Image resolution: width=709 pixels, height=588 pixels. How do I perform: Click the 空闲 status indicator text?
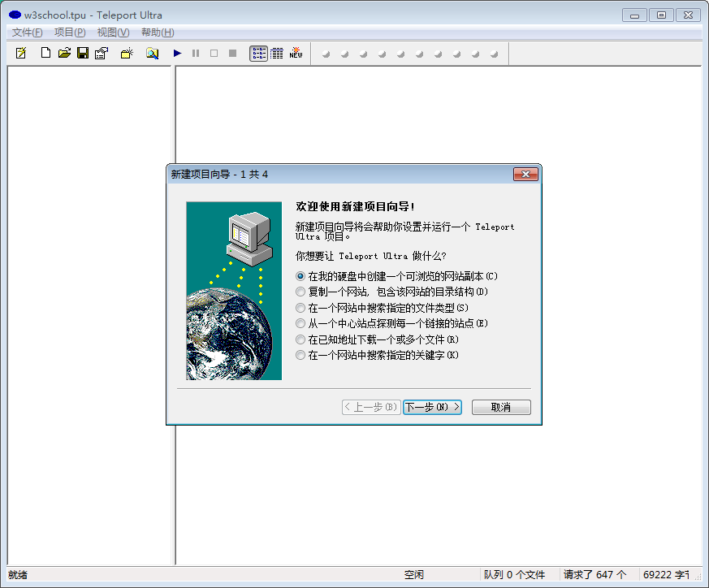pyautogui.click(x=413, y=575)
